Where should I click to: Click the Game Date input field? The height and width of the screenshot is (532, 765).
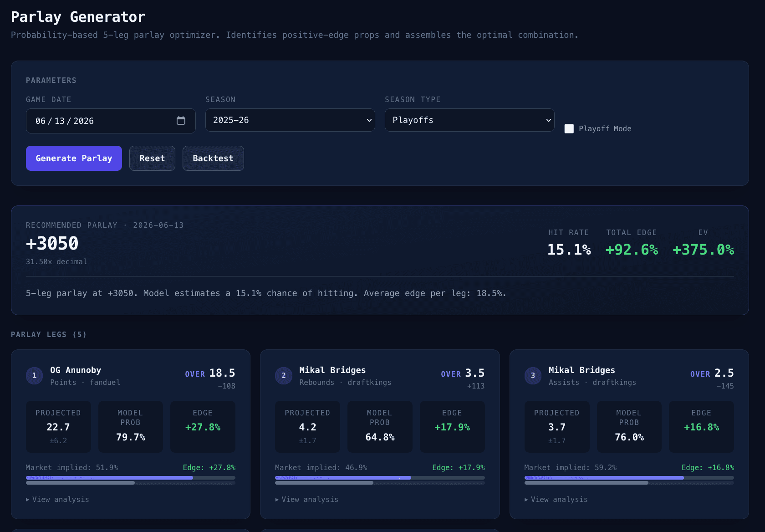(111, 121)
